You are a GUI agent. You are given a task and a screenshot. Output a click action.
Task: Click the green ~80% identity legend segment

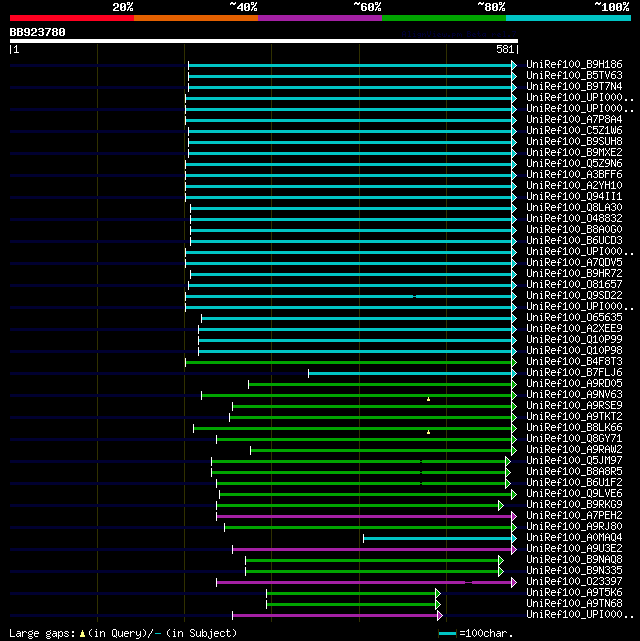(444, 18)
